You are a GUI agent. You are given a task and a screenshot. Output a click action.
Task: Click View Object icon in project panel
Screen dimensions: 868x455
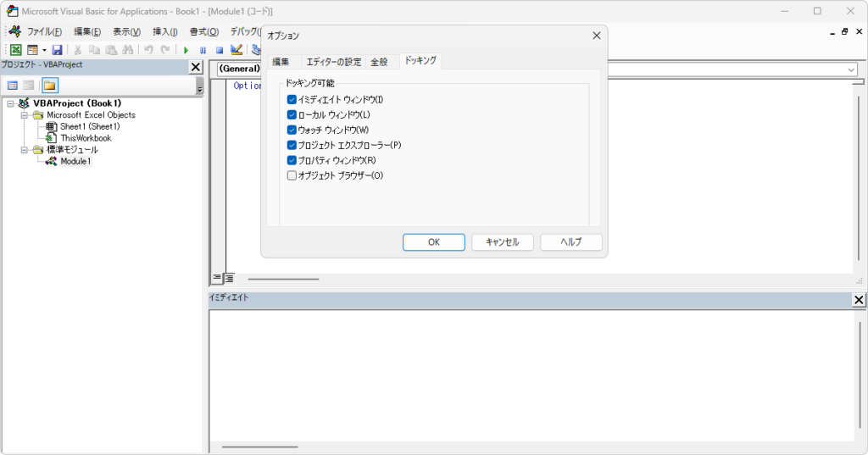pyautogui.click(x=29, y=86)
